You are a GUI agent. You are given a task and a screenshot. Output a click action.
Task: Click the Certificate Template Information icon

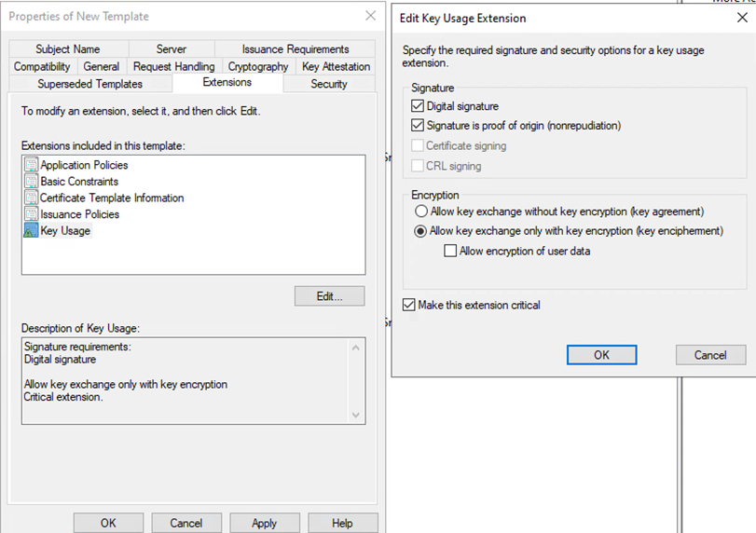pyautogui.click(x=31, y=198)
